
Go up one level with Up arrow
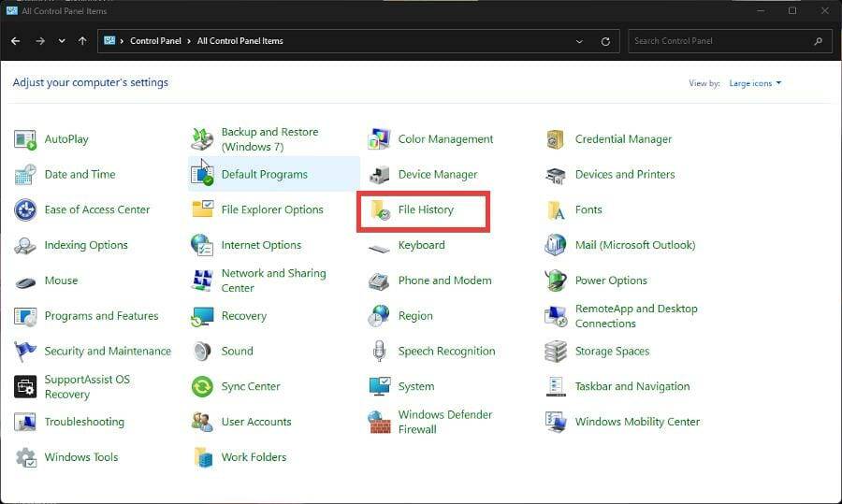click(82, 41)
